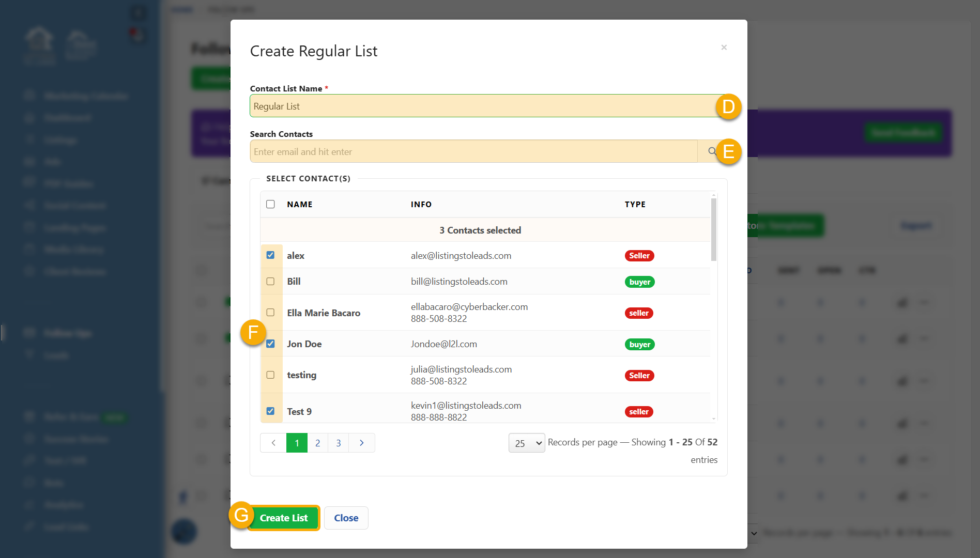Switch to page 3 of contacts
Screen dimensions: 980x558
point(339,443)
